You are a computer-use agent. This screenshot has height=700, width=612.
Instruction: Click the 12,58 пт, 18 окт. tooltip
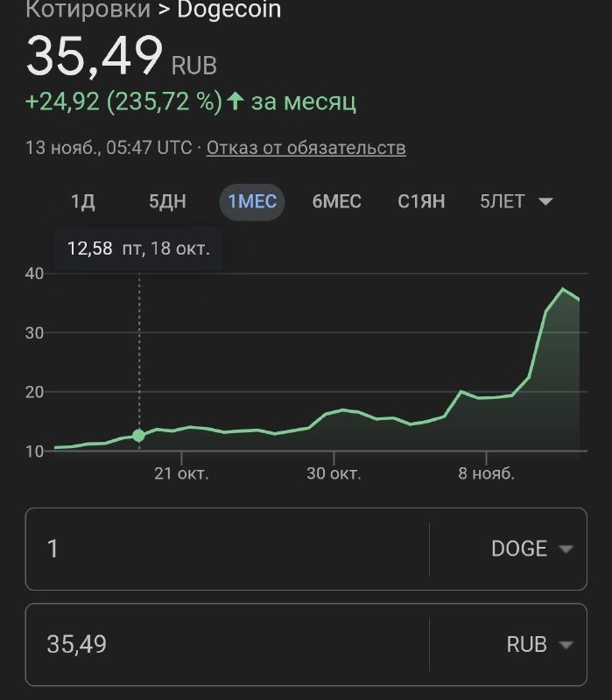[138, 248]
